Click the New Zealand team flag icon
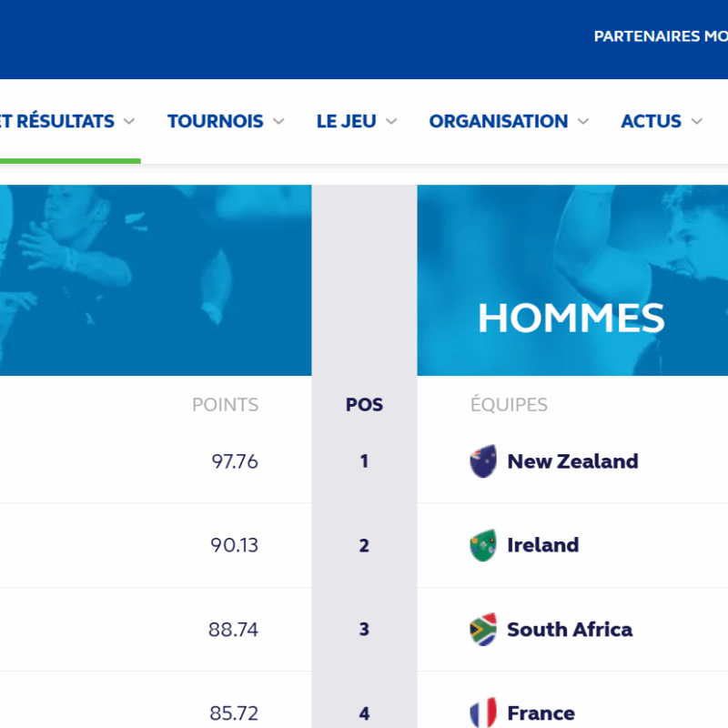Screen dimensions: 728x728 (x=483, y=461)
